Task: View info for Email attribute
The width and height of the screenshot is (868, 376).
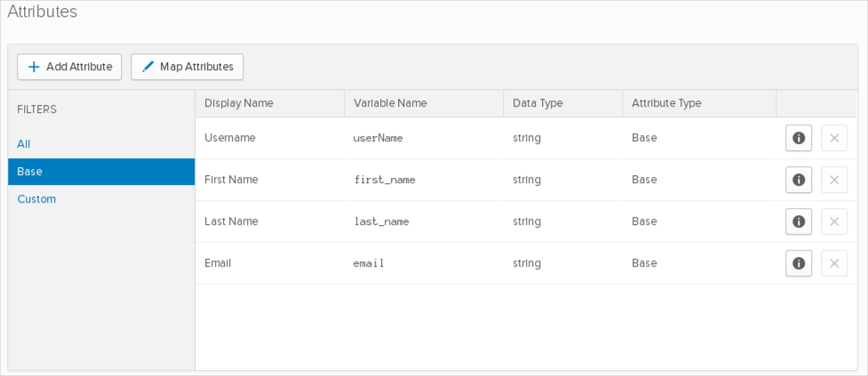Action: click(799, 263)
